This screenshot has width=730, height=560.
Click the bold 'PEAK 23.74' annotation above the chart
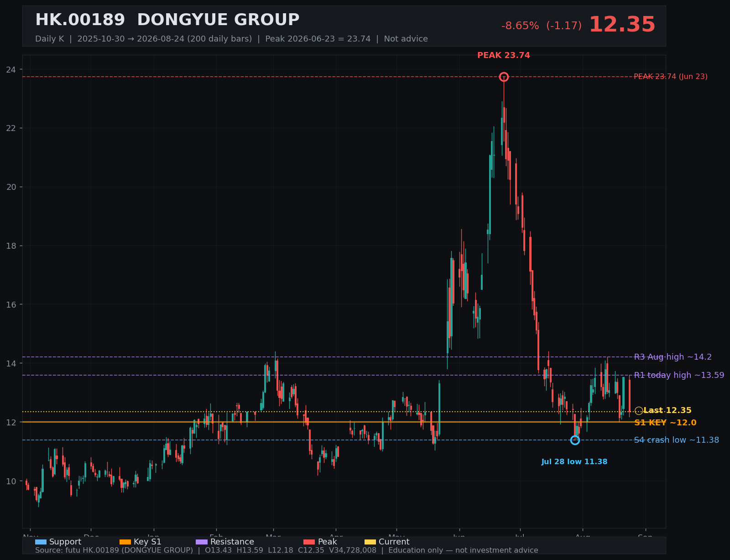(x=504, y=55)
